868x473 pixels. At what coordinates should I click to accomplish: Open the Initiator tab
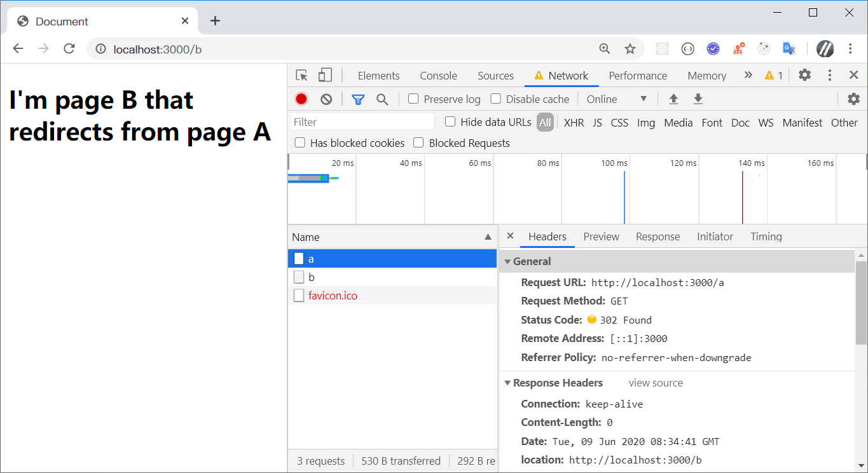coord(715,236)
